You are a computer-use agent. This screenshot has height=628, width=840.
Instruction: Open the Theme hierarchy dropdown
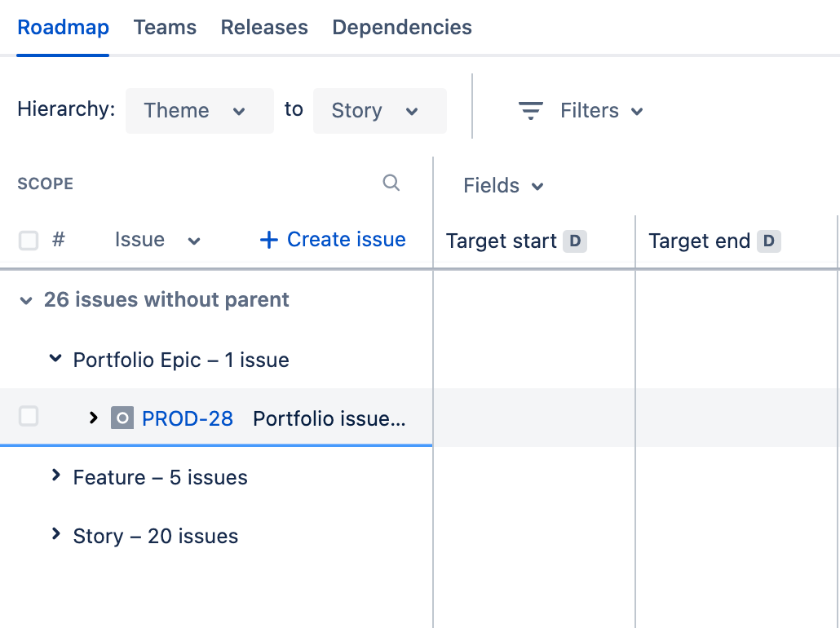[x=199, y=111]
